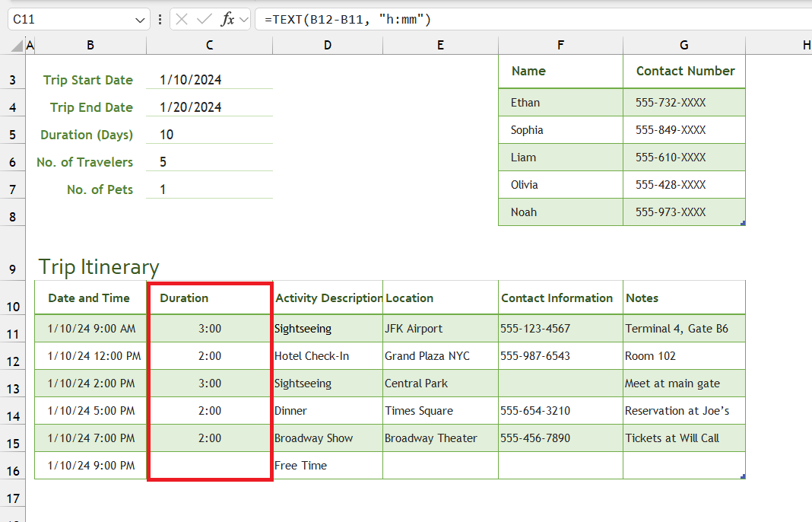Click the formula bar options dots

[x=160, y=20]
